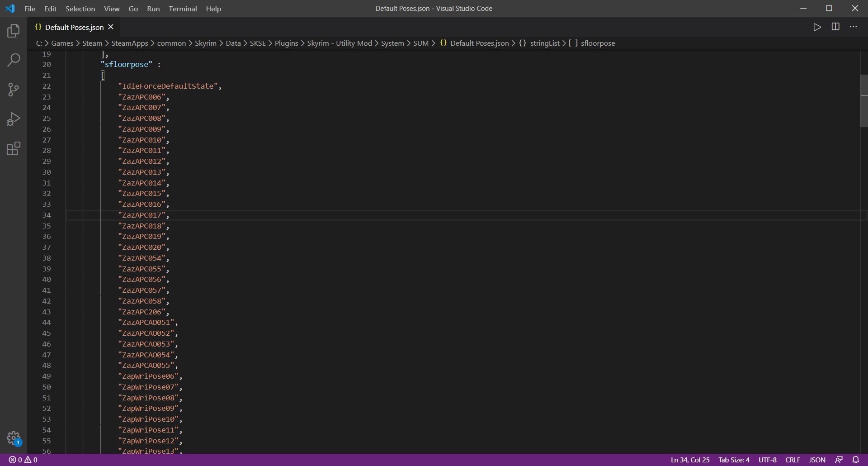This screenshot has width=868, height=466.
Task: Expand the SteamApps breadcrumb segment
Action: tap(130, 43)
